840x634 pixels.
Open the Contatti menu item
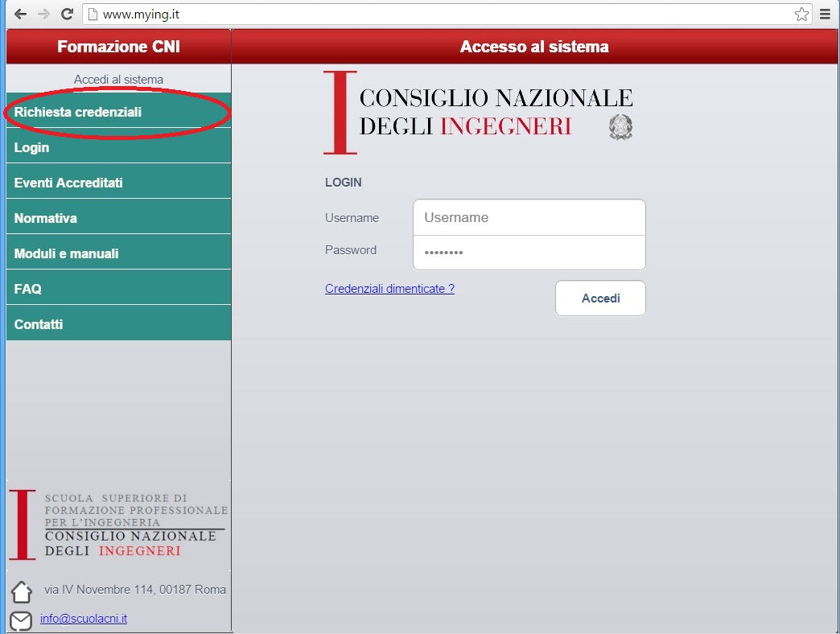[x=118, y=324]
